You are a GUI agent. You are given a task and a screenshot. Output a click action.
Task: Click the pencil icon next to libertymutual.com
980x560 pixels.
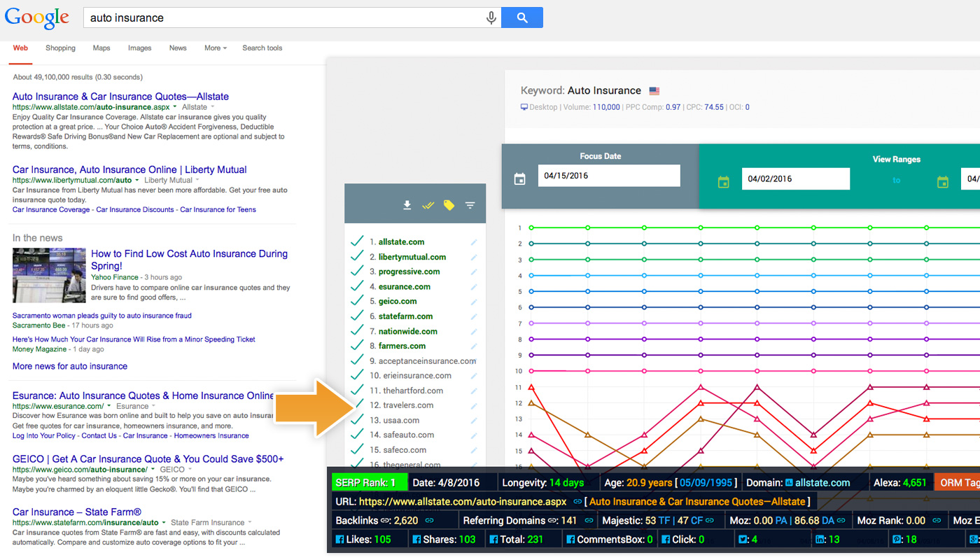(474, 257)
